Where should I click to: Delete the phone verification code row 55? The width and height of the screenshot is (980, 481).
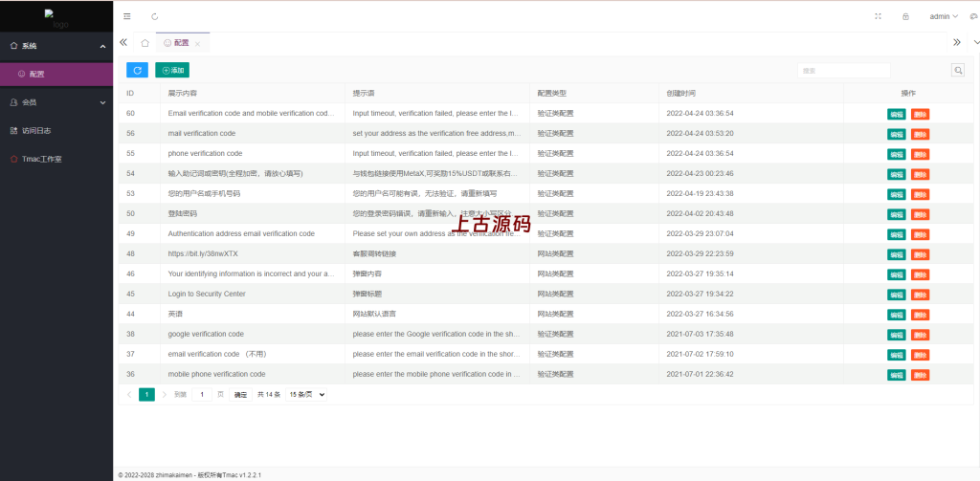pyautogui.click(x=920, y=154)
